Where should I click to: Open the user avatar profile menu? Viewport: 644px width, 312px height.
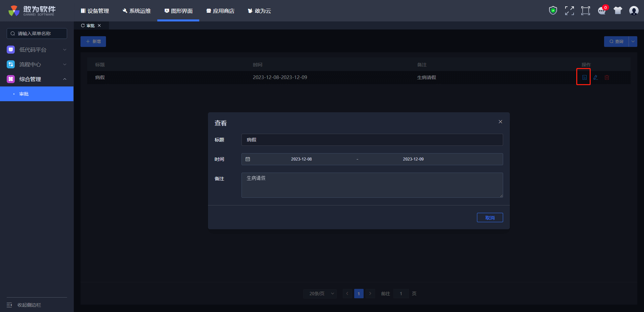(634, 11)
